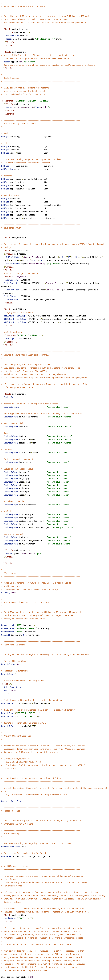Click the 'SetEnvIf brokenvary 1 force-no-vary' line

click(20, 635)
